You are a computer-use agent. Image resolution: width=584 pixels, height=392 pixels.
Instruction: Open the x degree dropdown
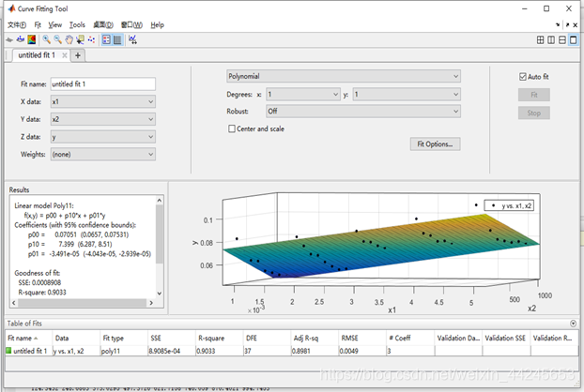[303, 95]
